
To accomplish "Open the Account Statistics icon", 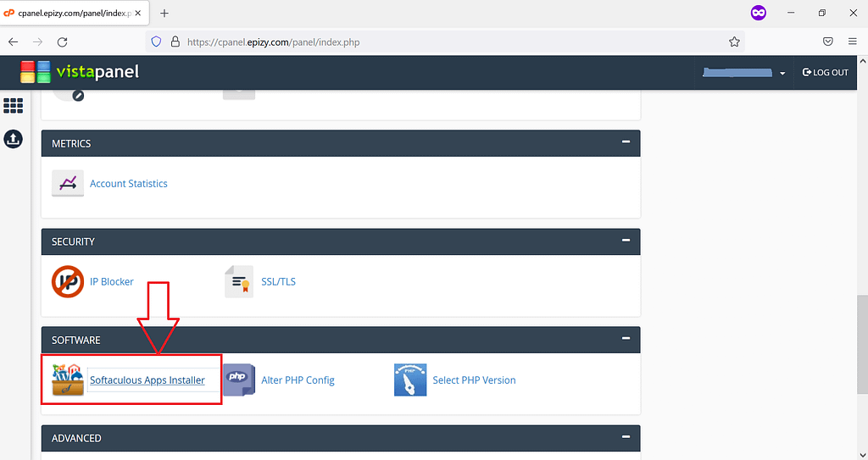I will tap(68, 183).
